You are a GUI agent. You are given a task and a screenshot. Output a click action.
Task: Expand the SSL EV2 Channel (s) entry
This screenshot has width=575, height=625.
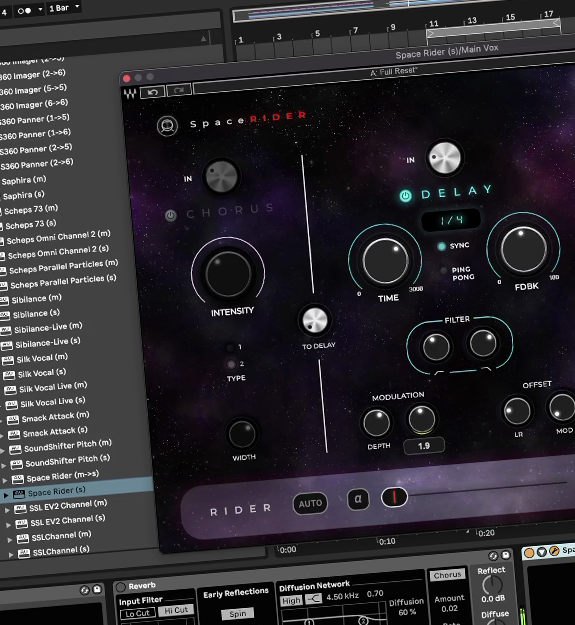(8, 525)
